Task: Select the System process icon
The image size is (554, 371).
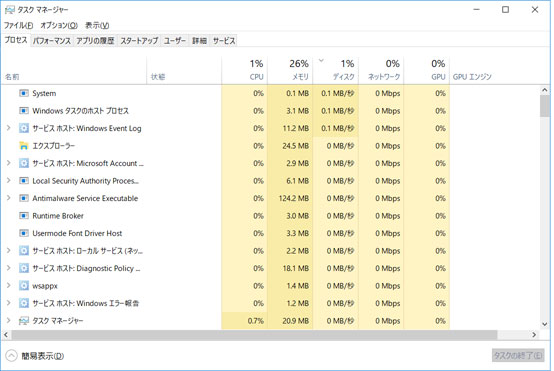Action: point(24,93)
